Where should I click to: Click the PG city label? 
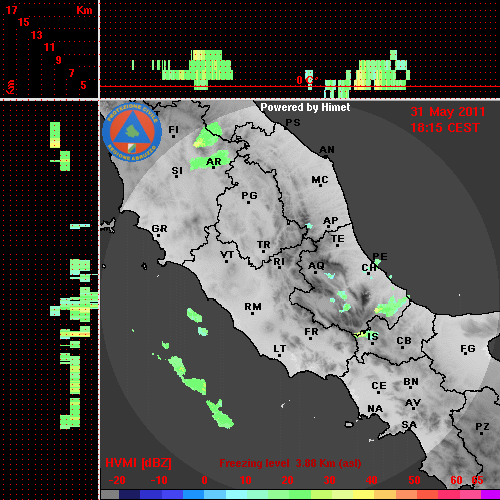click(x=249, y=195)
